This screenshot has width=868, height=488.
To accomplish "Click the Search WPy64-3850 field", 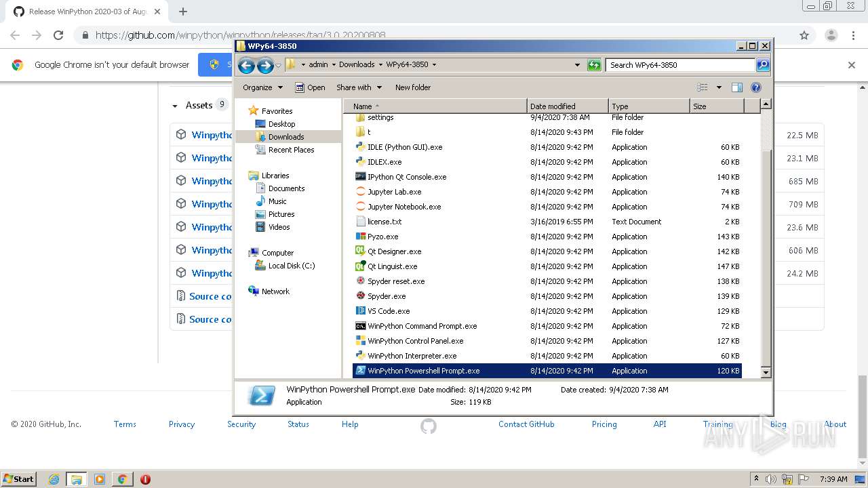I will (680, 65).
